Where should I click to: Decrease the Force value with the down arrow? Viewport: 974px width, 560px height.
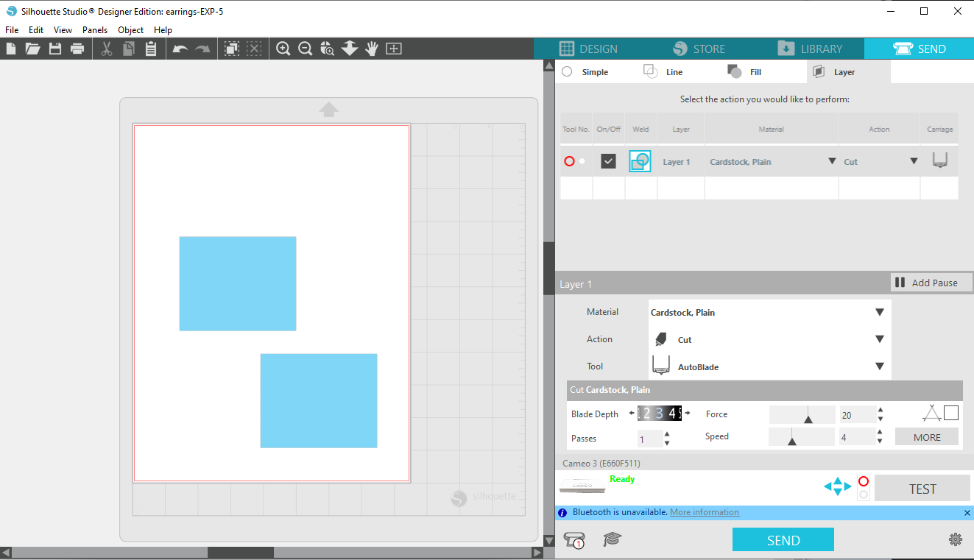click(881, 419)
